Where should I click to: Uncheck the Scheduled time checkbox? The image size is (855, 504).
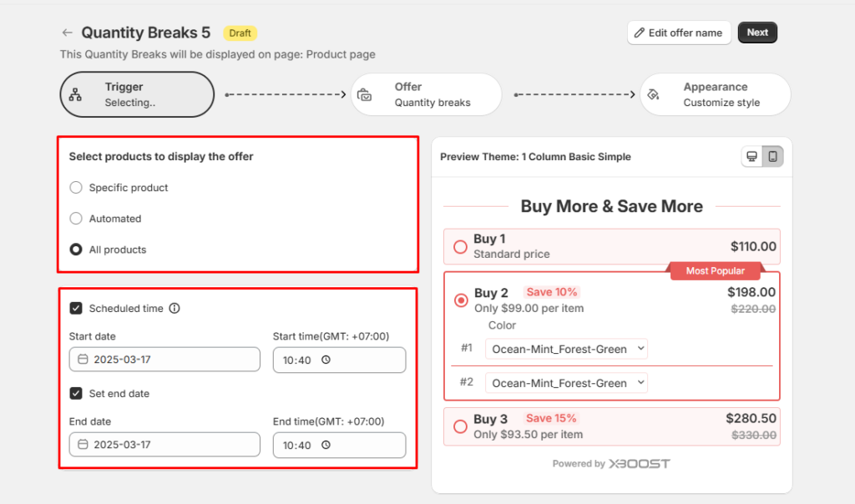tap(76, 308)
